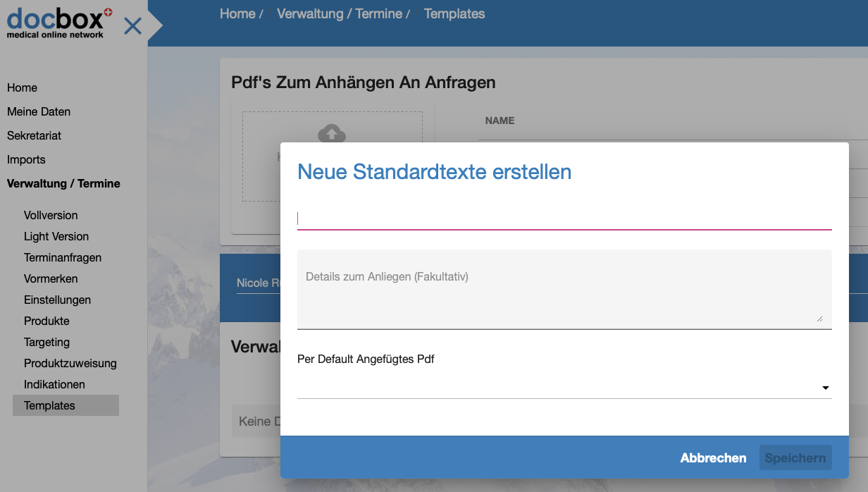Open Vollversion submenu item
This screenshot has width=868, height=492.
51,215
